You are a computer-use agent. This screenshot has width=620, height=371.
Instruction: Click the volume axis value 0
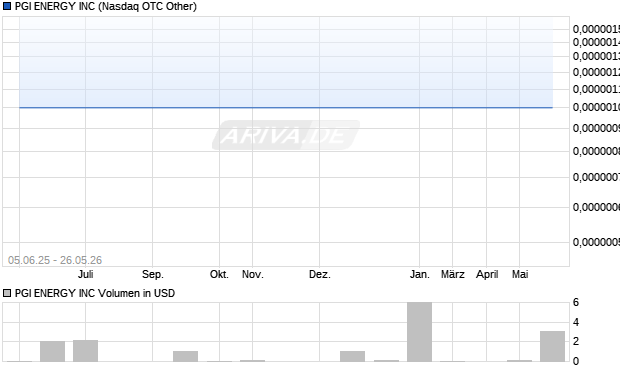[x=576, y=361]
